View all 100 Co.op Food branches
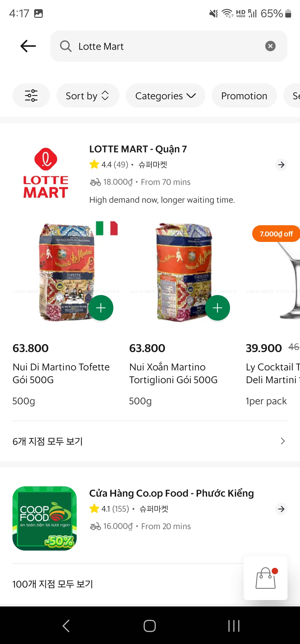 click(x=53, y=584)
